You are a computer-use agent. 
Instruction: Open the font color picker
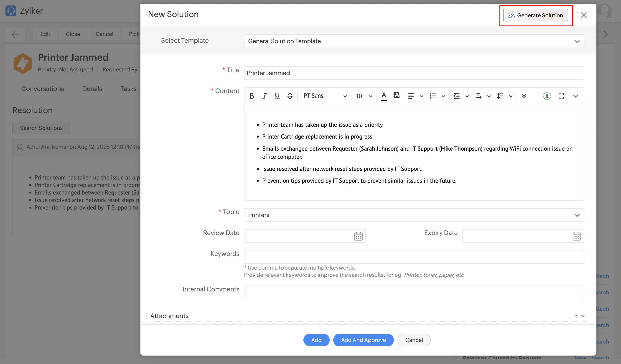pyautogui.click(x=384, y=96)
